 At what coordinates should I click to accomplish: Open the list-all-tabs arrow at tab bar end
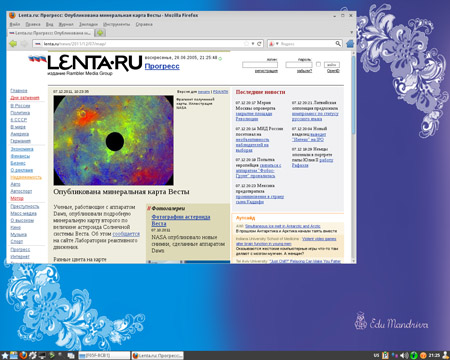[x=351, y=33]
